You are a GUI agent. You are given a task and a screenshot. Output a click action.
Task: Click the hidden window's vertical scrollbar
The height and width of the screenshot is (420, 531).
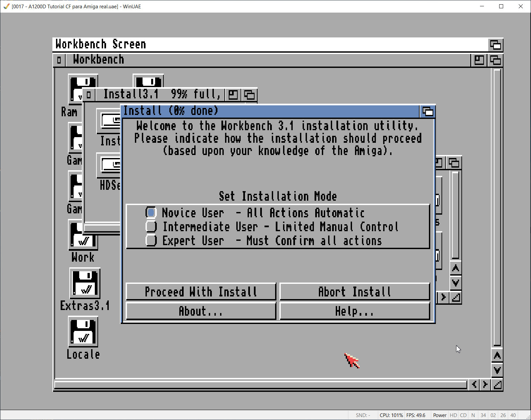click(x=455, y=215)
